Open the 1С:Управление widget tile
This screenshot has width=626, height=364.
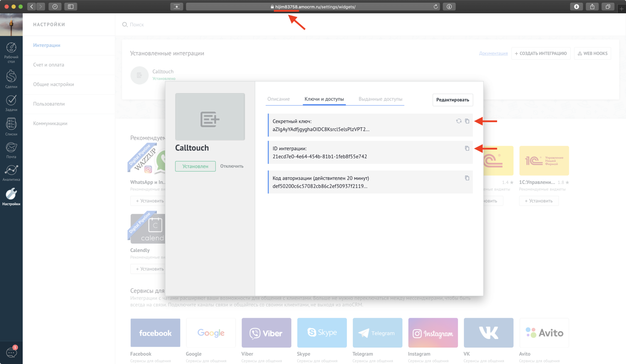point(544,161)
